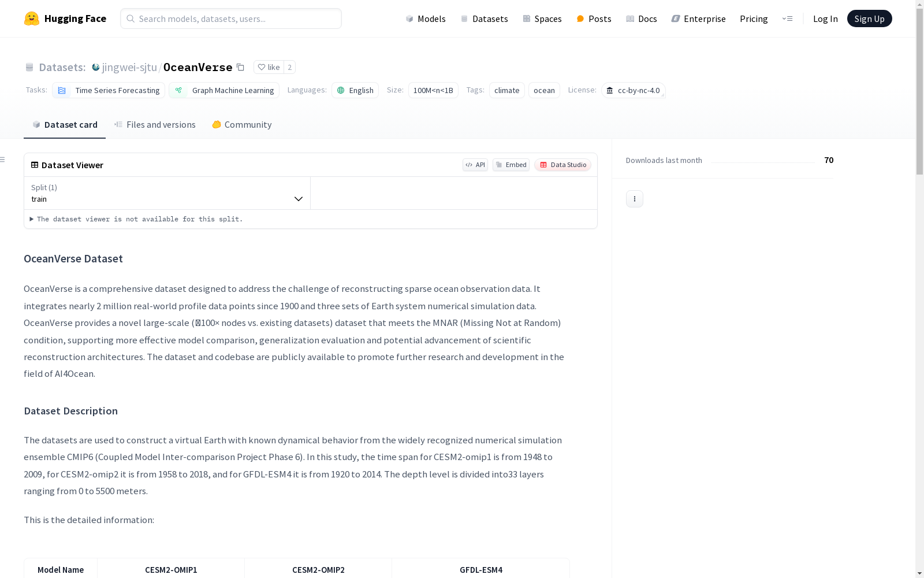Click the Model Name table header
This screenshot has width=924, height=578.
click(x=61, y=570)
